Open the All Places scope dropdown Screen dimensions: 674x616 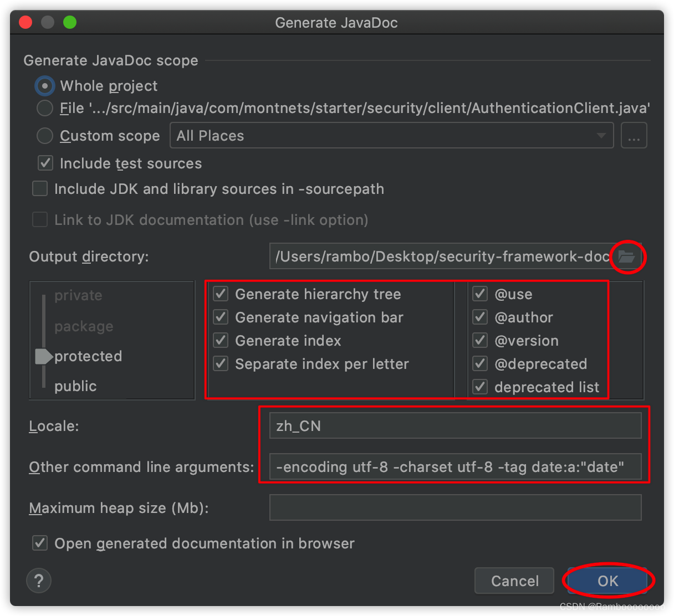391,136
